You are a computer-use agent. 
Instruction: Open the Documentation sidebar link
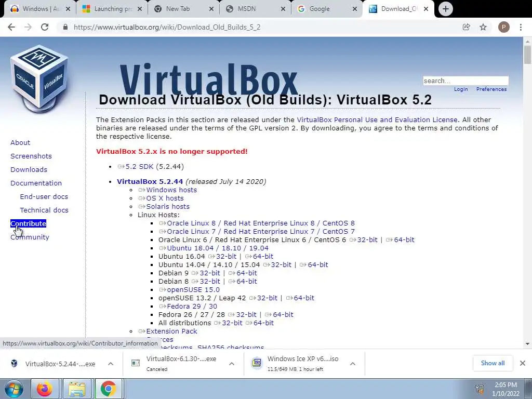click(36, 183)
